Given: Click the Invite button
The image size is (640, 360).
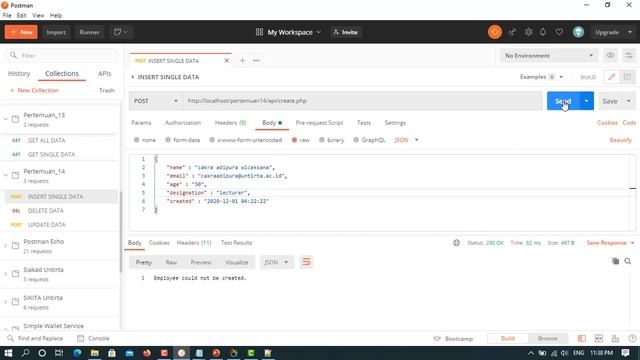Looking at the screenshot, I should pos(345,32).
